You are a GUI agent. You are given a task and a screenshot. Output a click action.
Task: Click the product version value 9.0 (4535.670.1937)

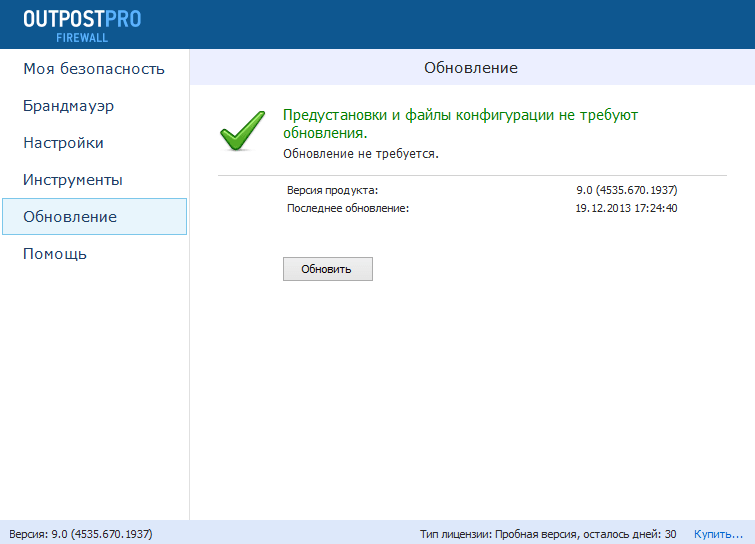626,190
